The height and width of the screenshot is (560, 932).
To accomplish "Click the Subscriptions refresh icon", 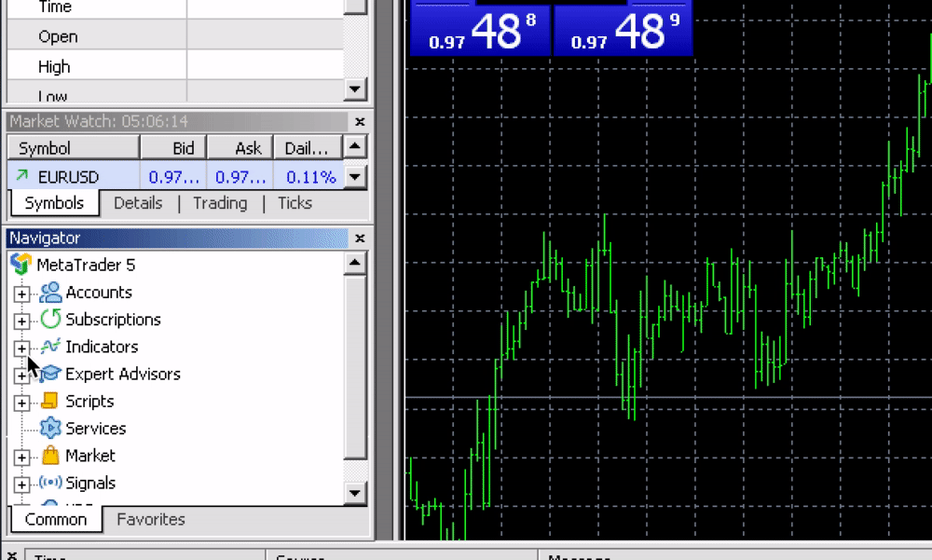I will point(50,320).
